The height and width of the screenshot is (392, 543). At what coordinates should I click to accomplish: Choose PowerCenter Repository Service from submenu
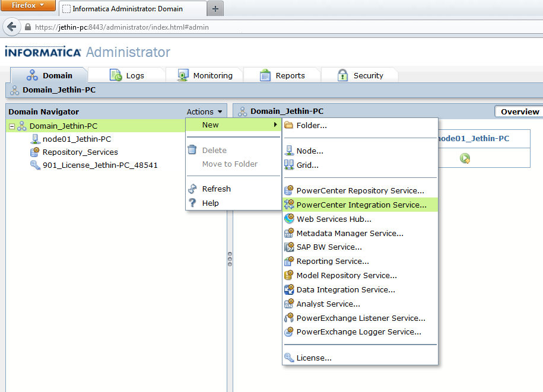[x=360, y=191]
